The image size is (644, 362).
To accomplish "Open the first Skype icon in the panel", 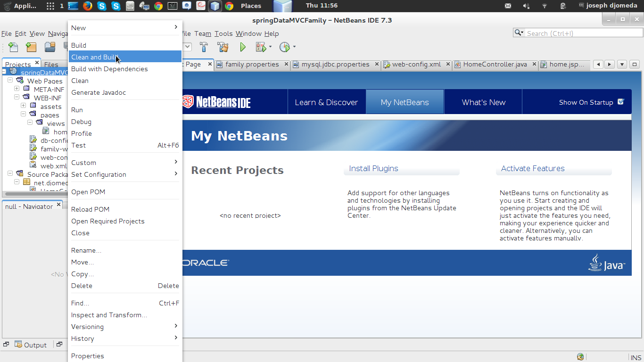I will (x=102, y=6).
